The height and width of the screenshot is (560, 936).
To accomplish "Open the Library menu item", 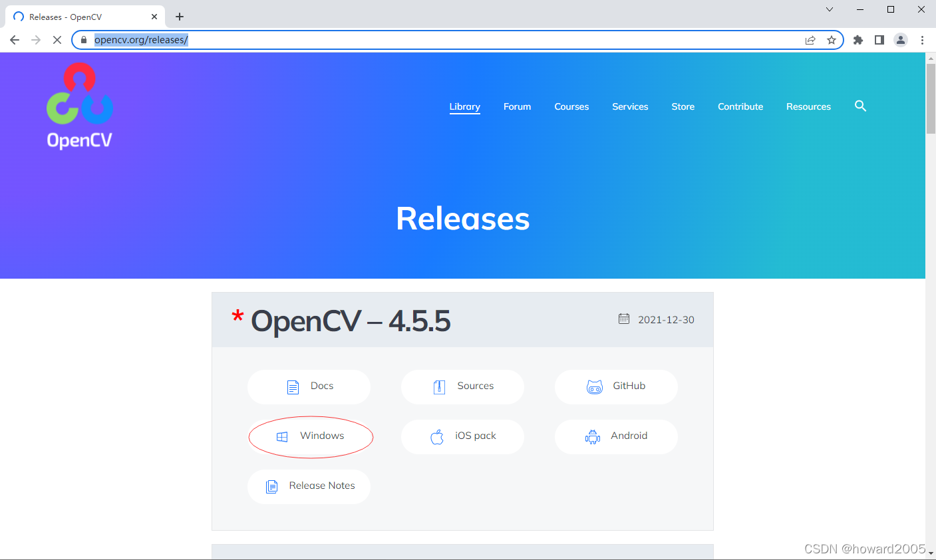I will click(464, 106).
